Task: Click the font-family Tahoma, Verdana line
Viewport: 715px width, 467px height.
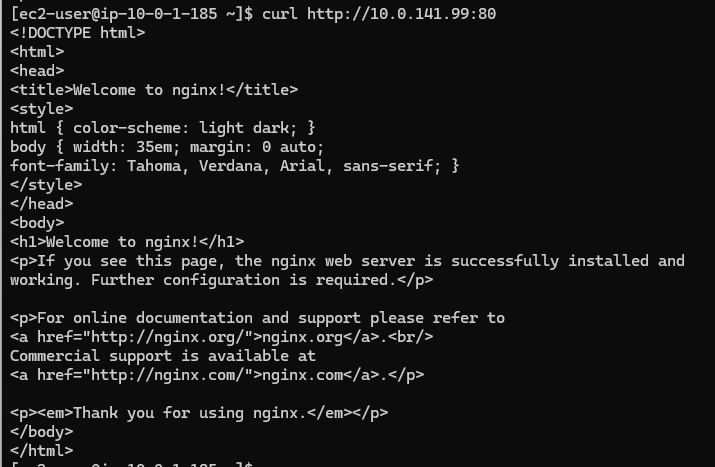Action: pos(234,165)
